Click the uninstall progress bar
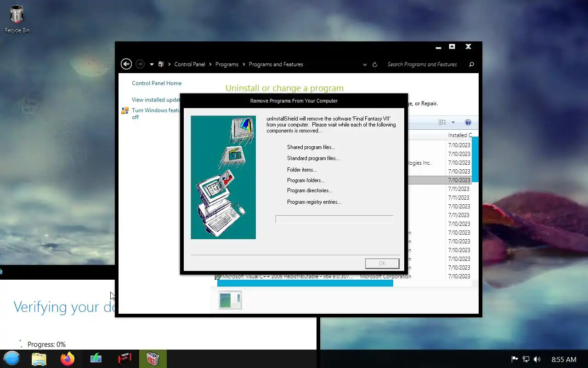The width and height of the screenshot is (588, 368). pos(334,219)
